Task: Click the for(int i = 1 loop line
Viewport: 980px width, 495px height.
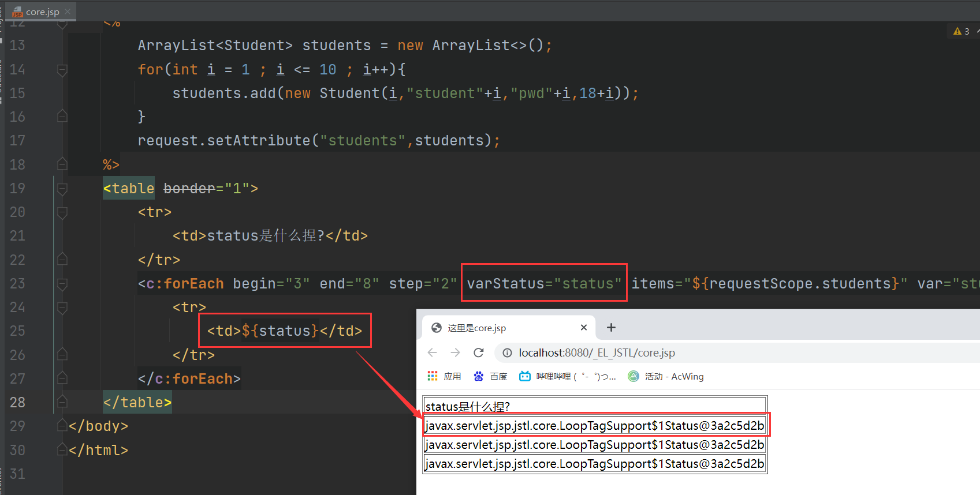Action: point(271,70)
